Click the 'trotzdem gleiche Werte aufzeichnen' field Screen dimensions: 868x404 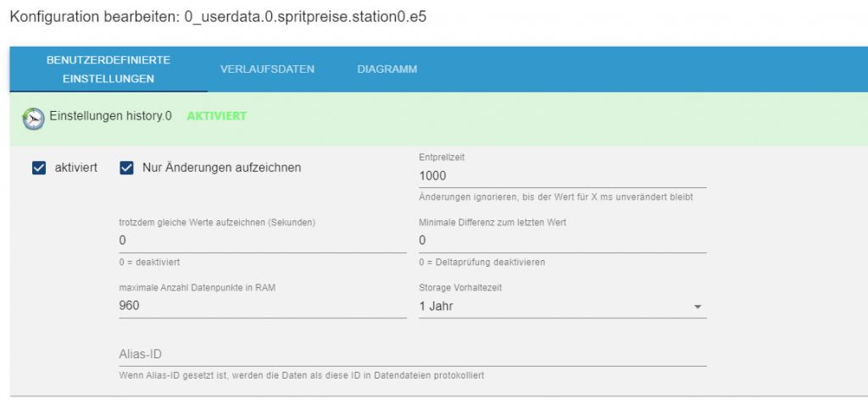tap(263, 241)
